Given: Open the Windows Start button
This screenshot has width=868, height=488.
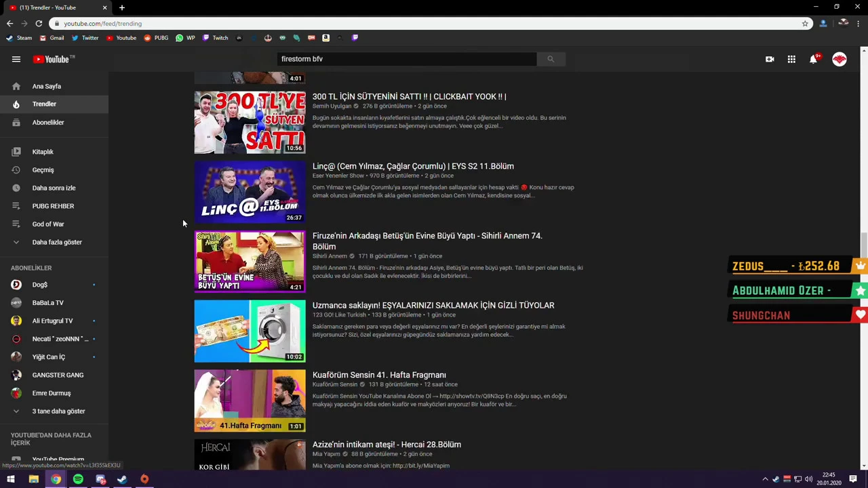Looking at the screenshot, I should pos(10,479).
